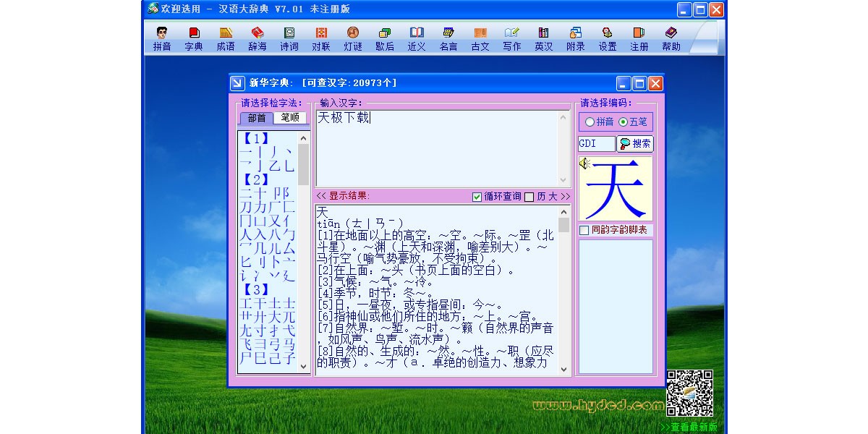
Task: Open the 注册 registration dialog
Action: [x=639, y=39]
